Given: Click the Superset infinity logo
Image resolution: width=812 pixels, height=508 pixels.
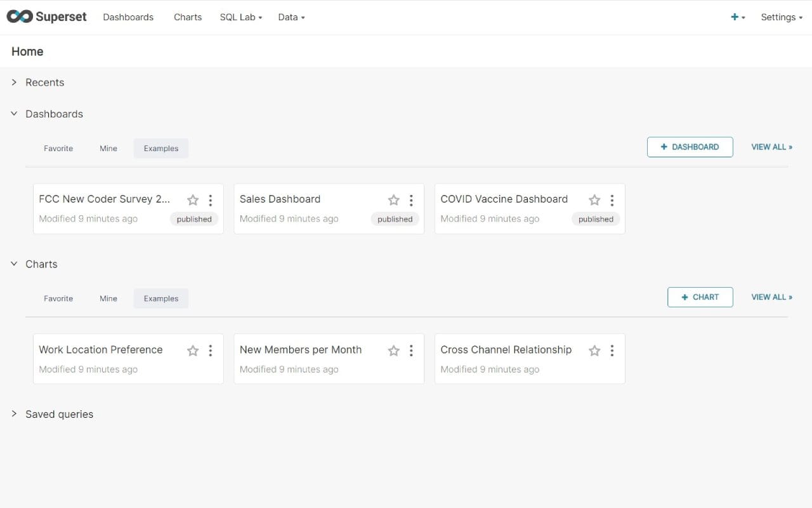Looking at the screenshot, I should point(18,17).
